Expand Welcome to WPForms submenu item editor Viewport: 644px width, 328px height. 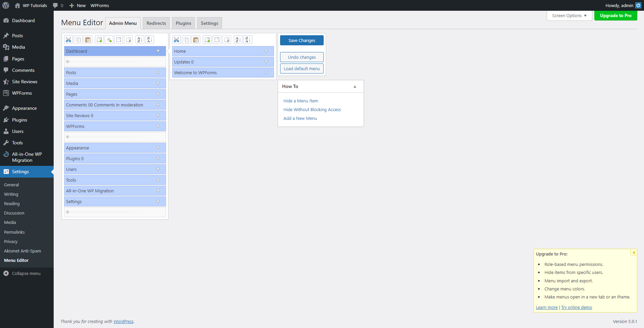point(266,73)
